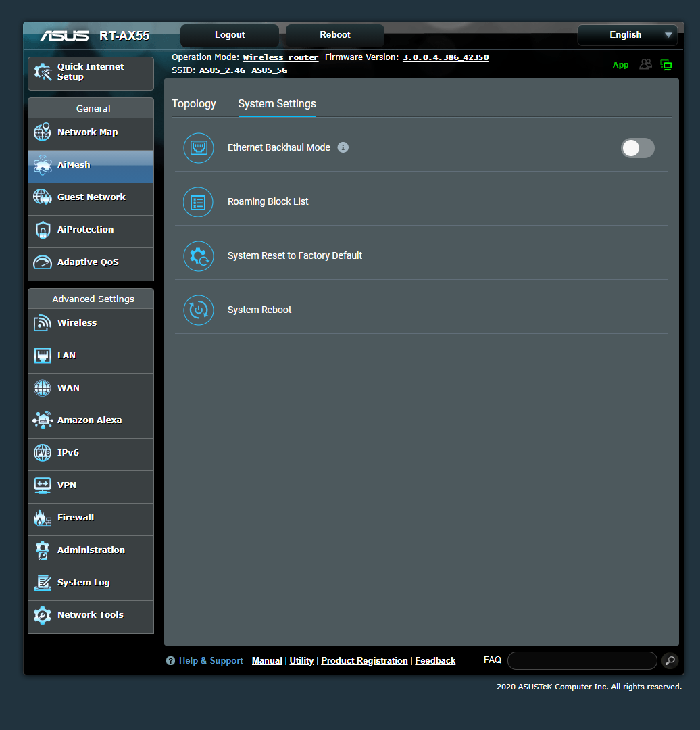This screenshot has width=700, height=730.
Task: Click the Help & Support question icon
Action: tap(170, 660)
